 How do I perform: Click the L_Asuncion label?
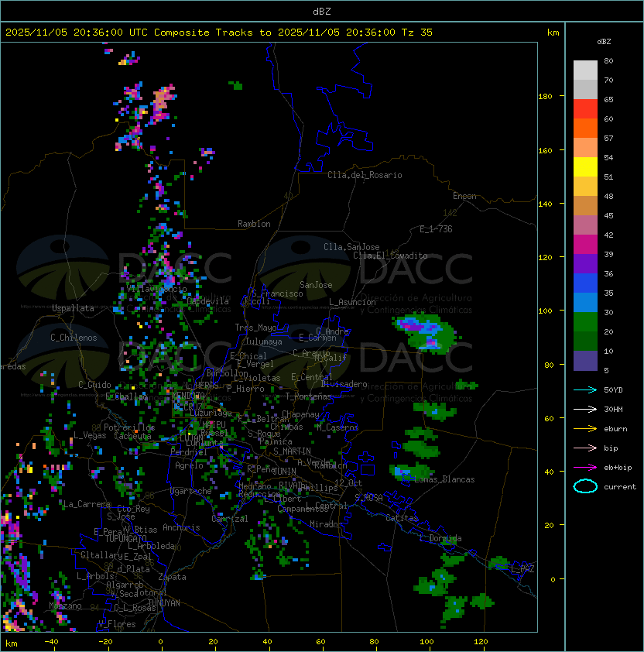(x=352, y=302)
